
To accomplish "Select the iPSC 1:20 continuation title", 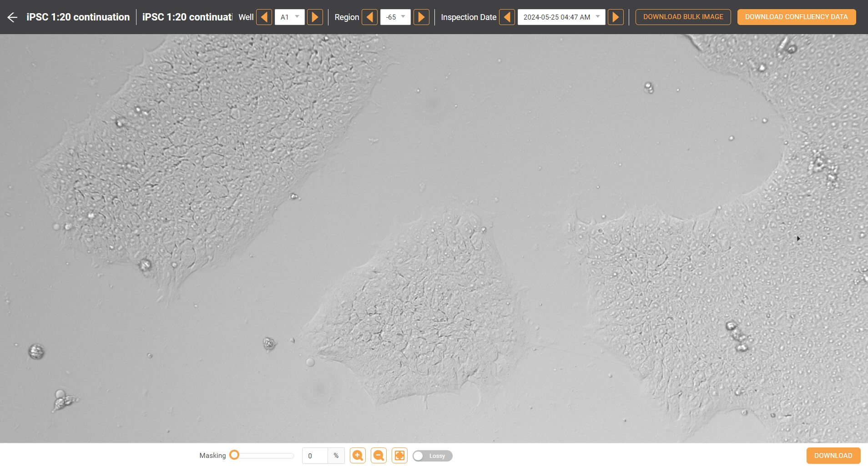I will pos(78,17).
